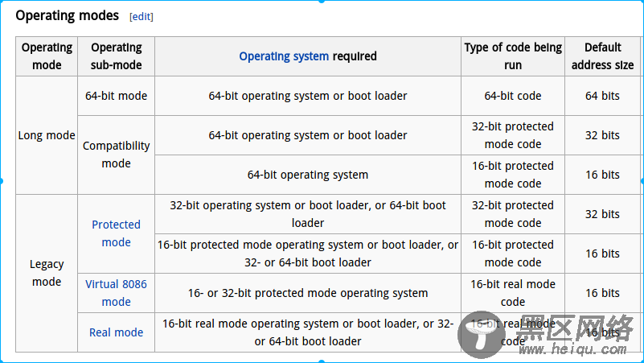Click the 64-bit code cell

[x=513, y=96]
